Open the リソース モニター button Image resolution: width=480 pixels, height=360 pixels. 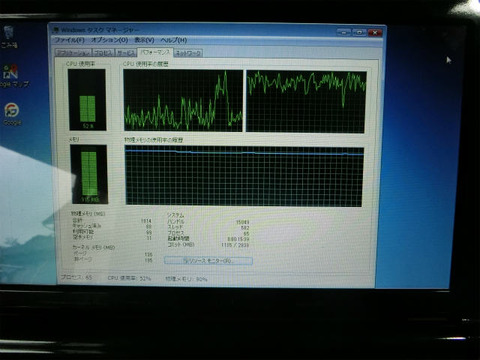[208, 261]
